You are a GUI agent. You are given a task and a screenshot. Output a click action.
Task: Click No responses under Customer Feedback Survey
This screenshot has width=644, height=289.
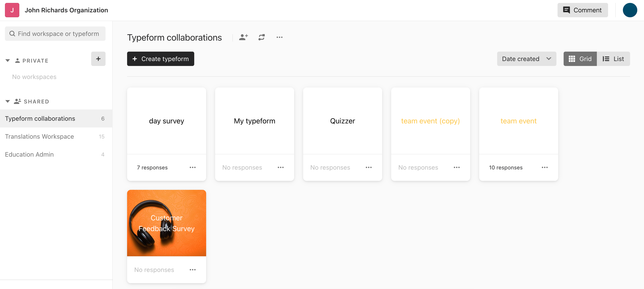(x=154, y=270)
